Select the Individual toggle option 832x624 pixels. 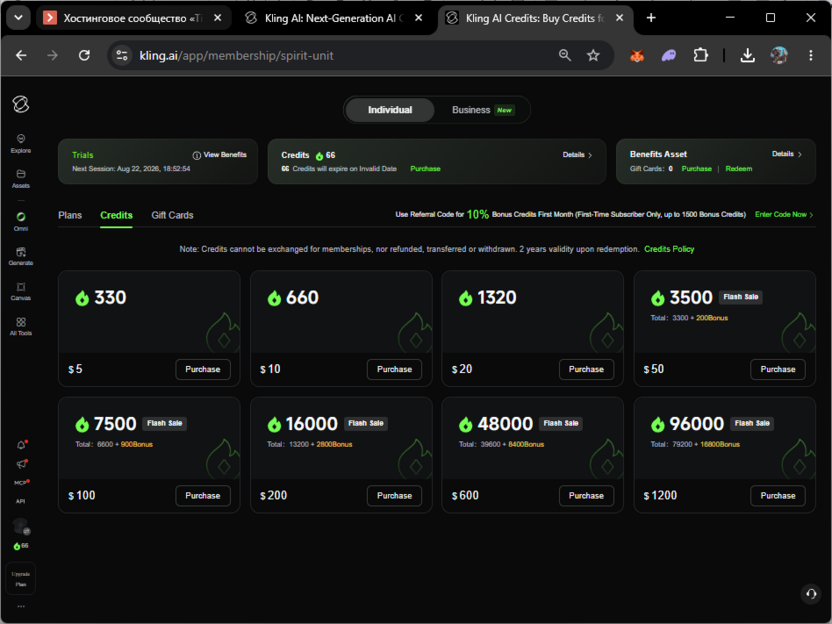click(389, 110)
